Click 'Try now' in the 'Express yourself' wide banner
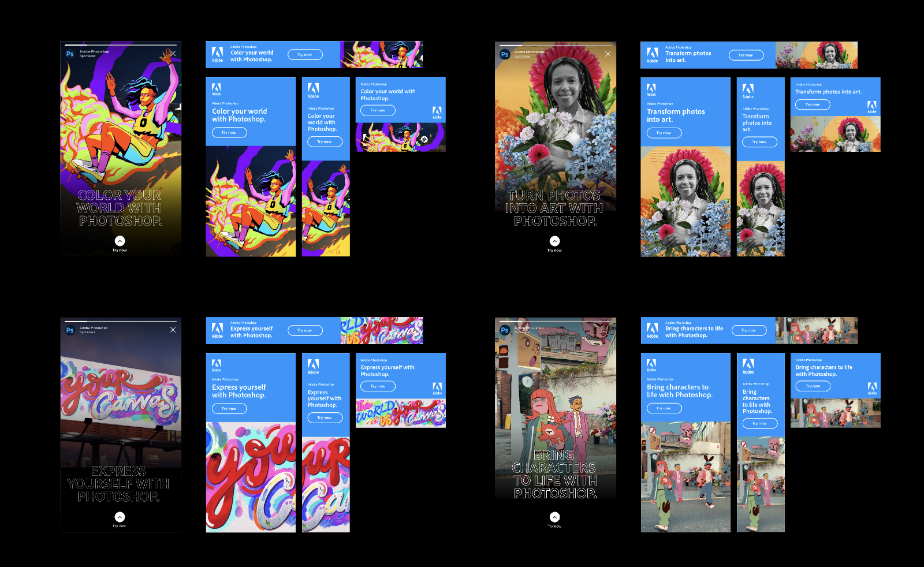The image size is (924, 567). point(305,331)
